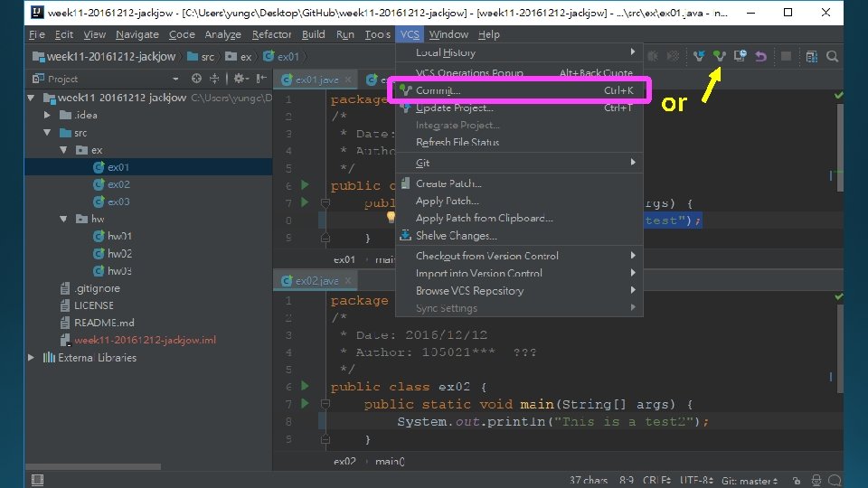Select Apply Patch… menu entry
868x488 pixels.
[519, 201]
